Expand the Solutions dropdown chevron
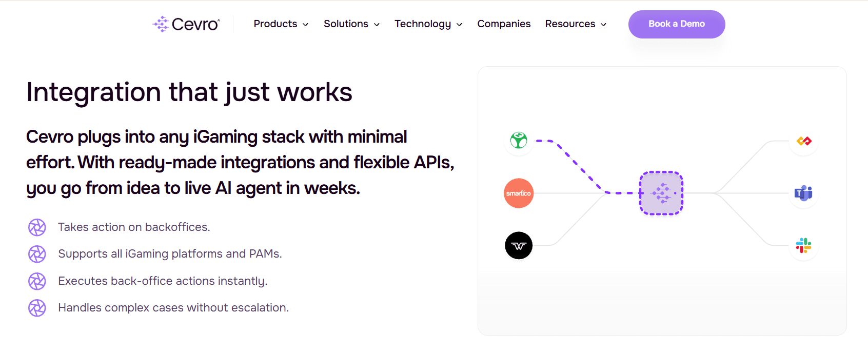The height and width of the screenshot is (352, 868). 377,25
